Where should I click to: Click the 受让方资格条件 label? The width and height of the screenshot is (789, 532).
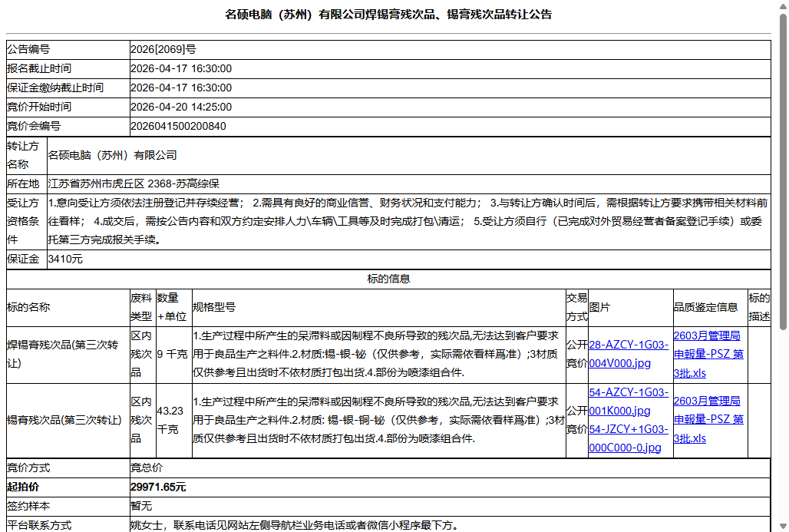(23, 221)
